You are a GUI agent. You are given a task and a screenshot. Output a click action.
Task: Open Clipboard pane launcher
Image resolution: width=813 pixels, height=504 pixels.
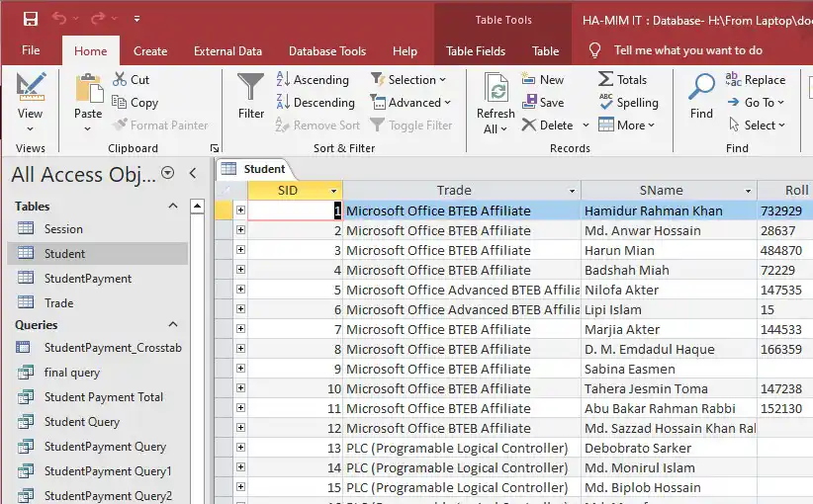(215, 148)
